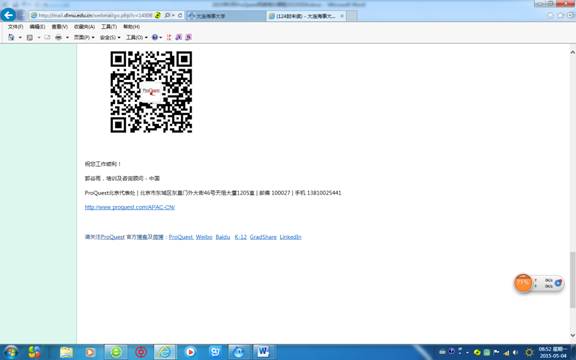This screenshot has height=360, width=576.
Task: Open the 文件(F) menu
Action: 15,27
